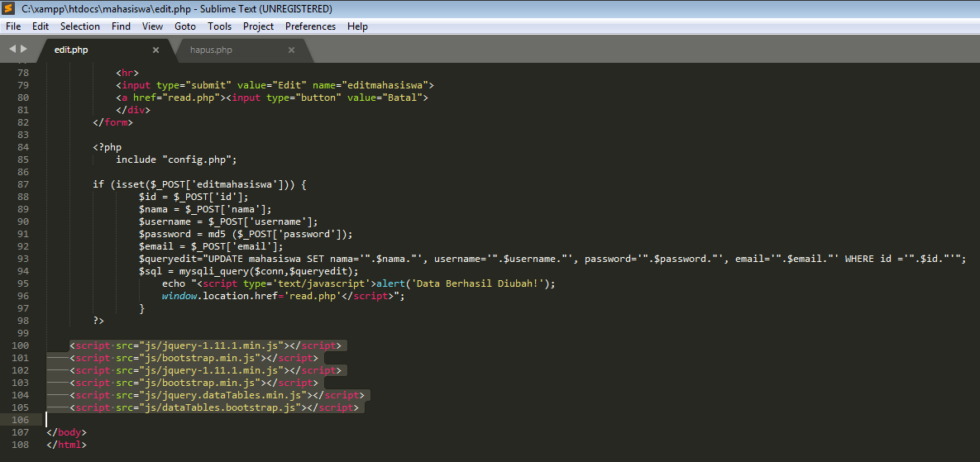Open the File menu
This screenshot has height=462, width=980.
(13, 26)
